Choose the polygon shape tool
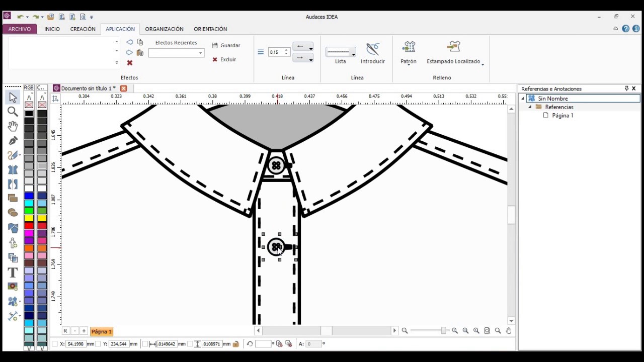Screen dimensions: 644x362 [x=13, y=228]
